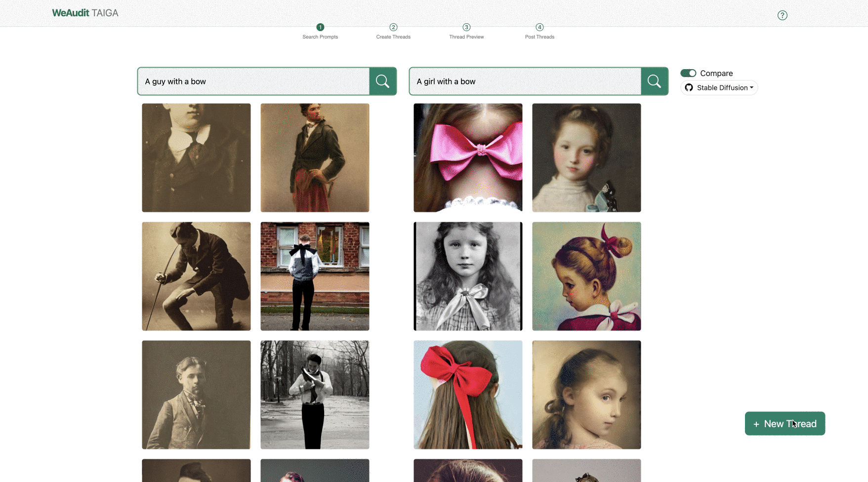
Task: Click step 3 Thread Preview circle
Action: (466, 27)
